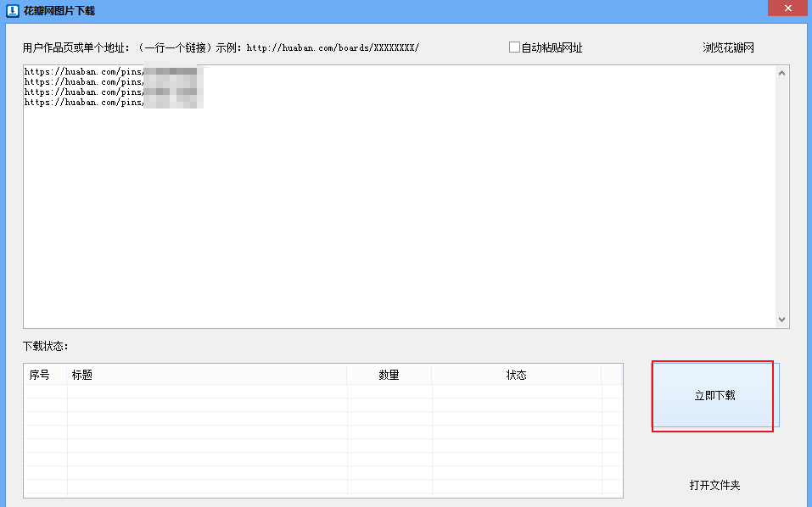This screenshot has width=812, height=507.
Task: Click the URL box scrollbar up arrow
Action: point(781,73)
